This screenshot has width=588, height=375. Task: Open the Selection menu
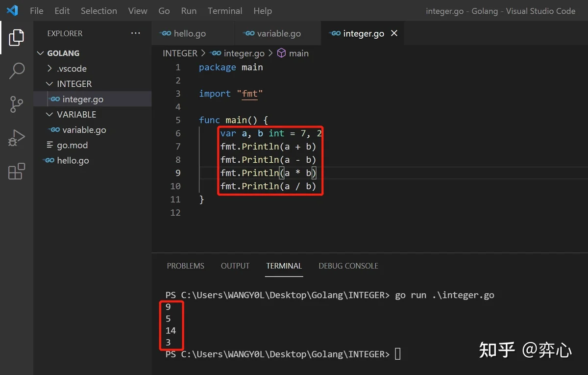(99, 11)
